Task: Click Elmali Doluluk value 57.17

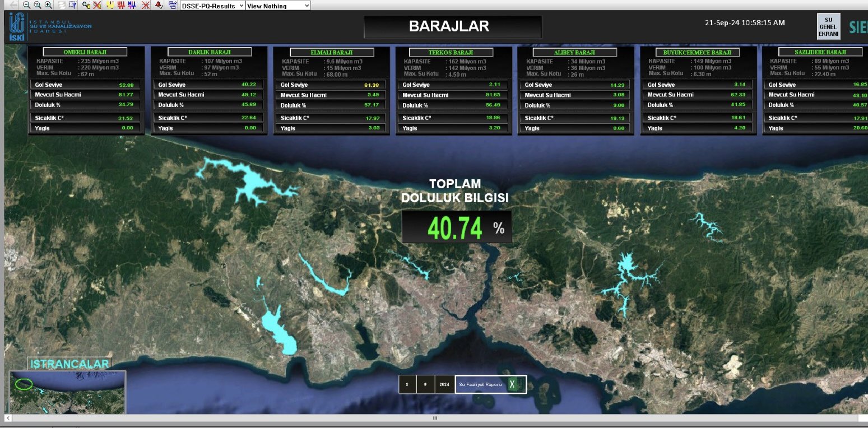Action: 372,105
